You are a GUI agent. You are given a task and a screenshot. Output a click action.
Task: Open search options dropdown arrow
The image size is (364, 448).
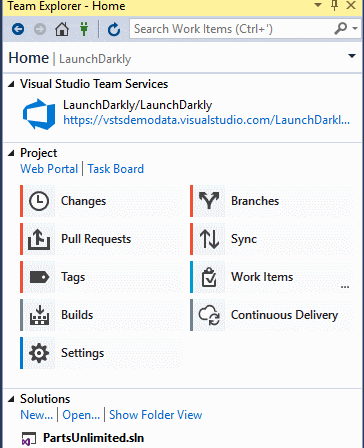tap(355, 29)
